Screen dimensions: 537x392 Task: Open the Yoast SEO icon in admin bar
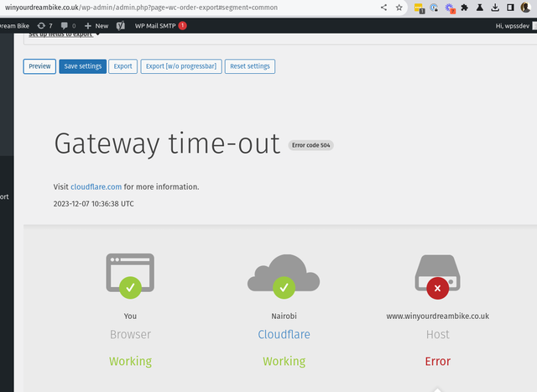pos(121,26)
